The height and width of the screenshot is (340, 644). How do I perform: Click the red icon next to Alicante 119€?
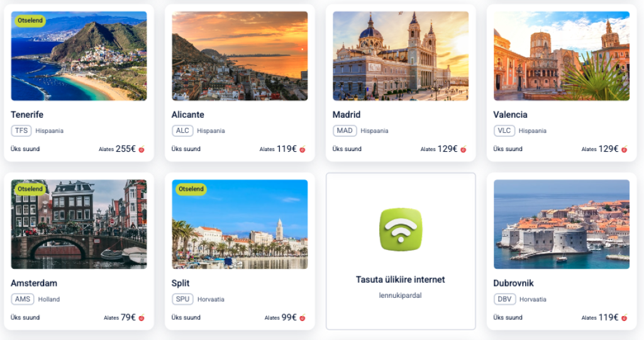303,149
